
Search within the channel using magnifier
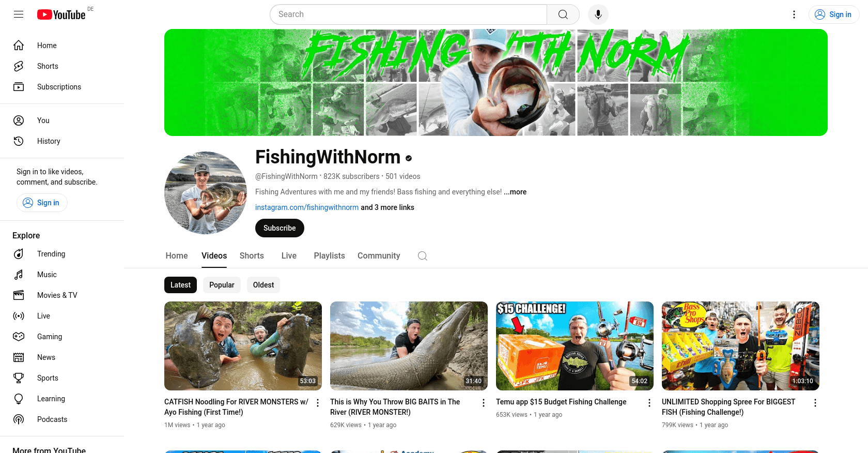click(423, 256)
